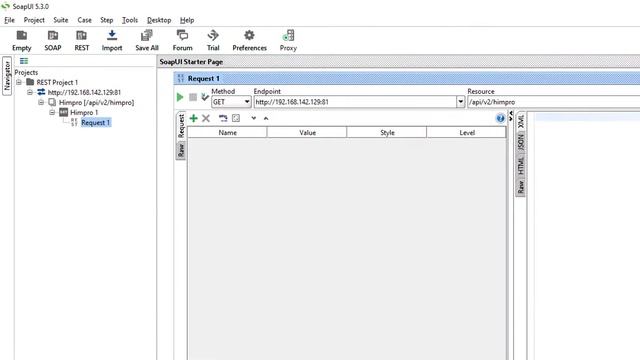Select Request 1 in the tree
The width and height of the screenshot is (640, 360).
click(96, 122)
